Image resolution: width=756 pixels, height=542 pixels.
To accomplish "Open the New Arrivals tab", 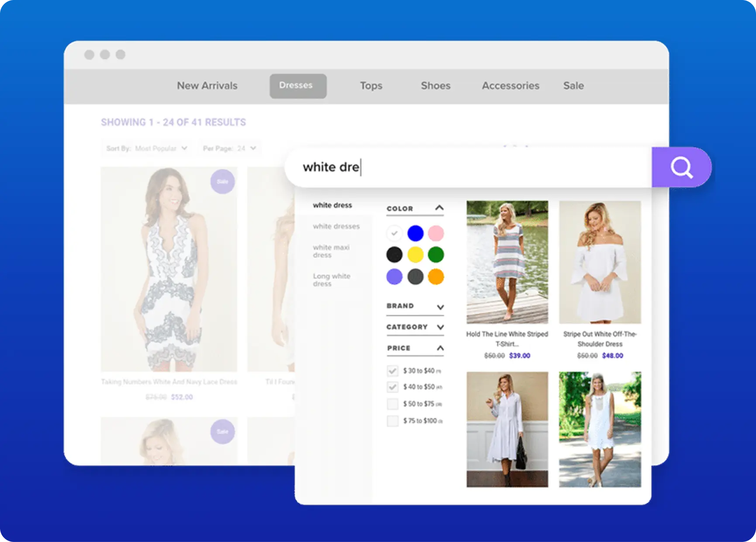I will point(207,86).
